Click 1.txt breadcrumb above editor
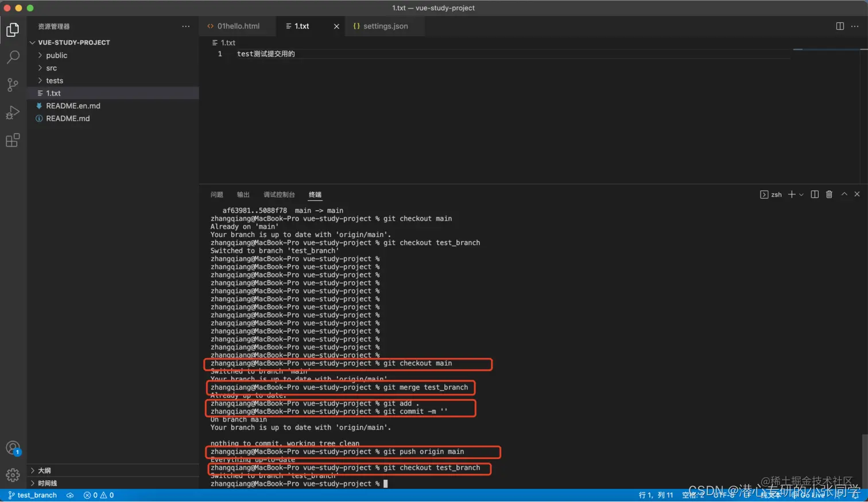The image size is (868, 502). tap(224, 42)
